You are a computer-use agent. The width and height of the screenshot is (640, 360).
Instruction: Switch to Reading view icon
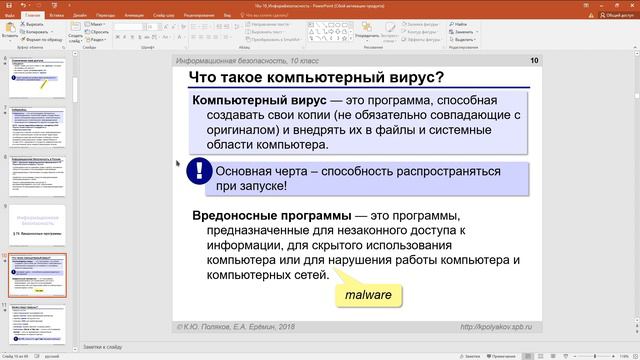pos(553,356)
